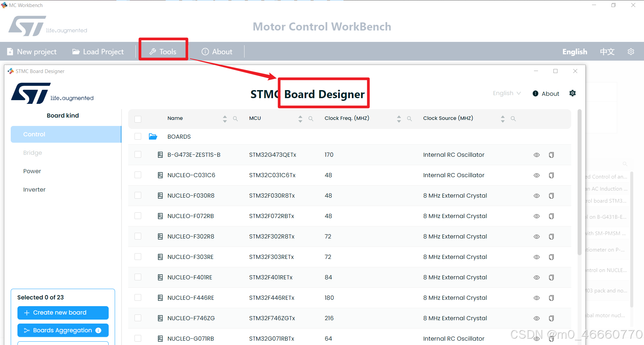Search the MCU column magnifier
Screen dimensions: 644x345
coord(311,119)
